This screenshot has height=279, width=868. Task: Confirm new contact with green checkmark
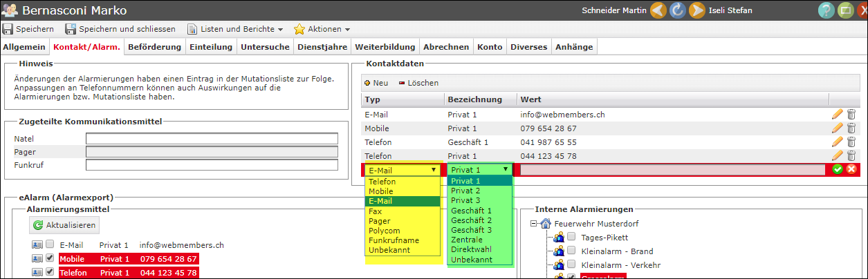tap(838, 169)
